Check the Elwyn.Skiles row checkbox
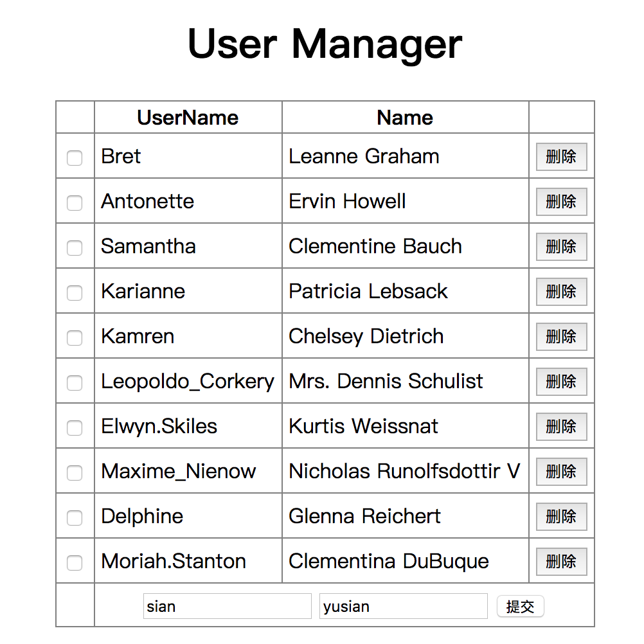Screen dimensions: 644x644 75,427
